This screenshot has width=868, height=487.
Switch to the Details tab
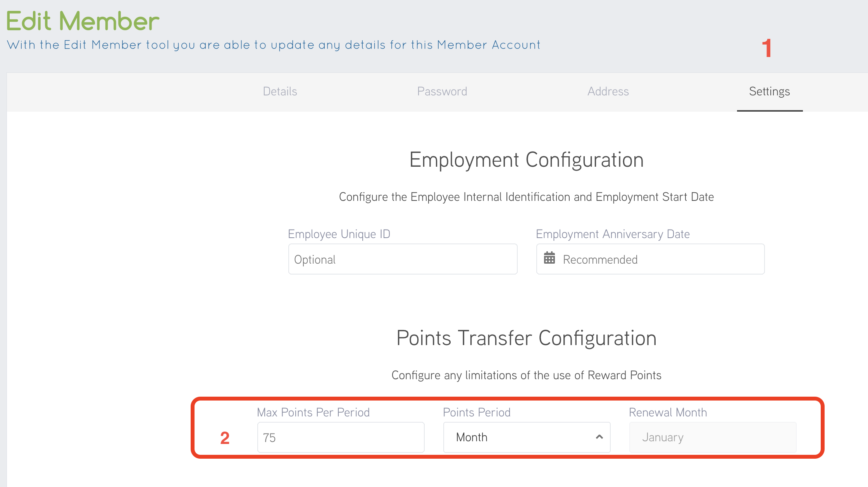(280, 92)
